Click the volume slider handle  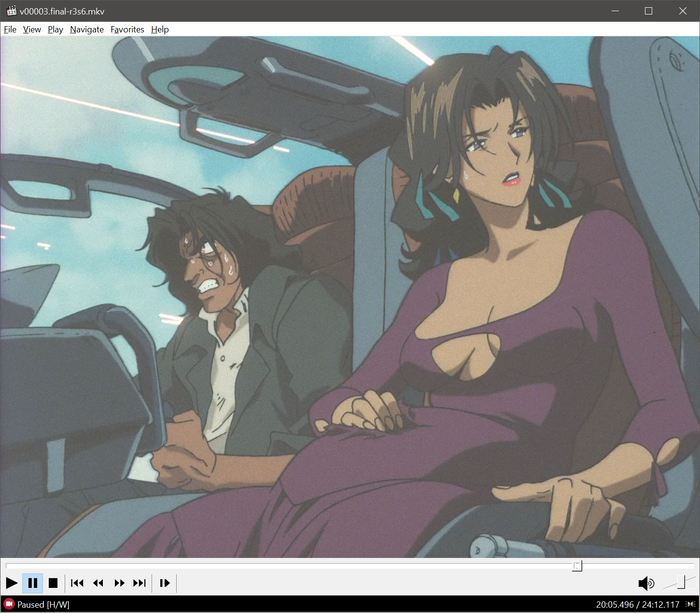681,582
